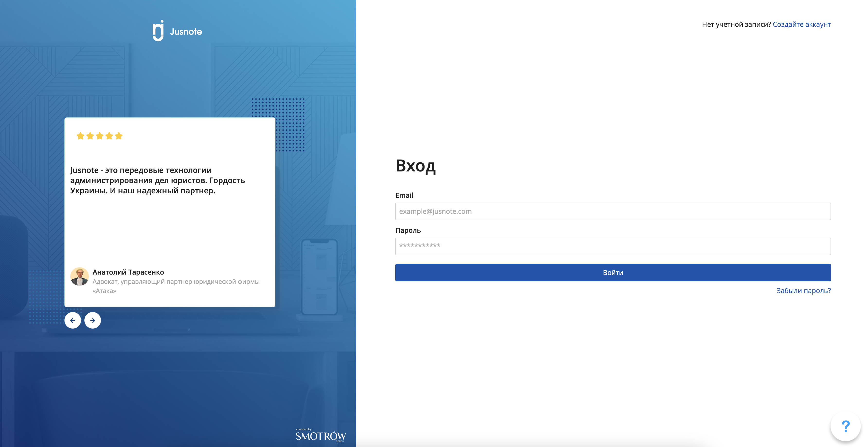This screenshot has height=447, width=868.
Task: Click the Пароль field label
Action: pos(408,230)
